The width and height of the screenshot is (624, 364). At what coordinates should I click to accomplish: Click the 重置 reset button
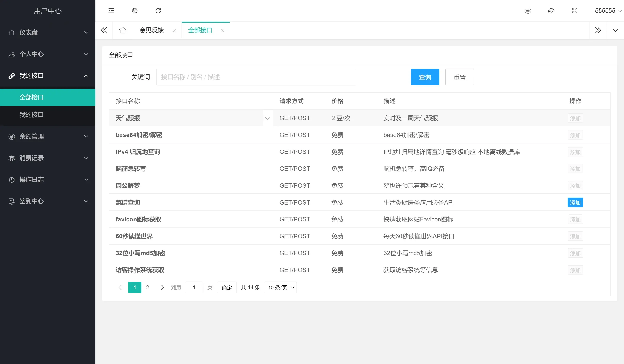(x=460, y=77)
